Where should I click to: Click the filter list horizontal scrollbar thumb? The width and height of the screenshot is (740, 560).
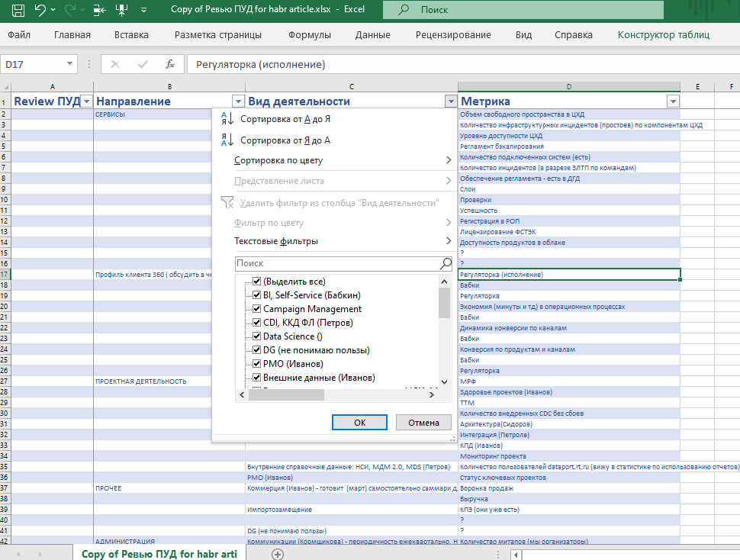(286, 395)
